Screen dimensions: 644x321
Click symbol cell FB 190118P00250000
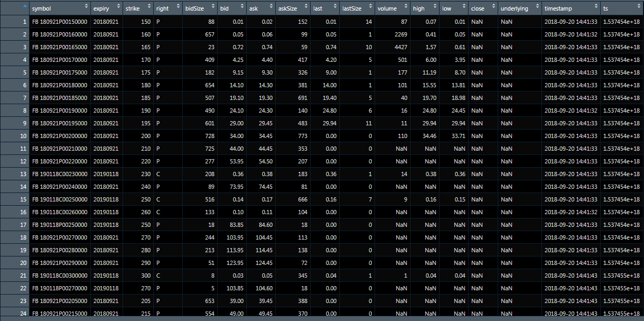60,225
